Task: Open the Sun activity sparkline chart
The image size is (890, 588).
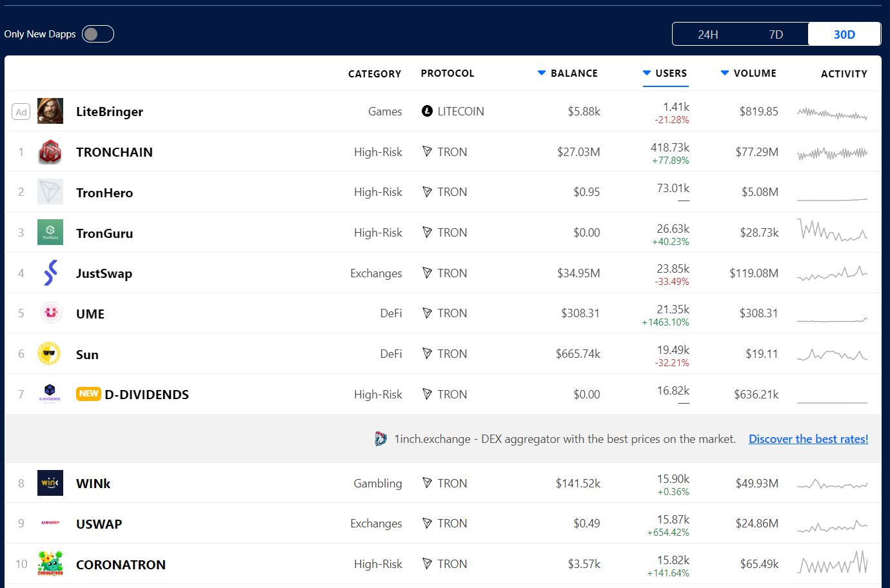Action: coord(833,354)
